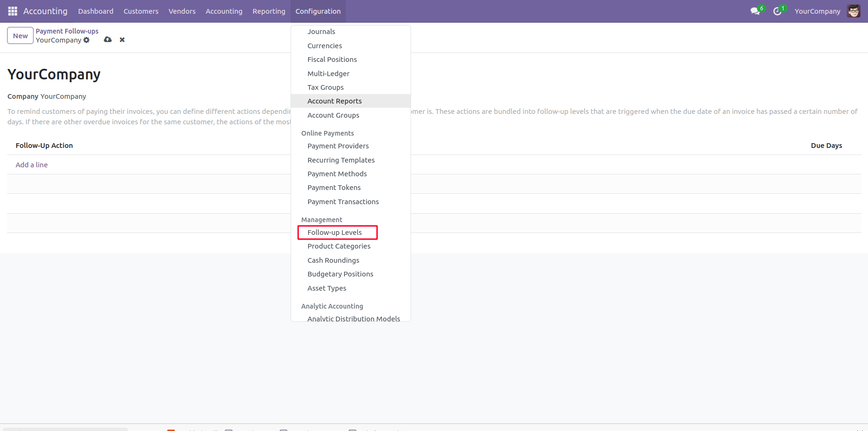Choose Account Reports menu item

click(x=335, y=101)
